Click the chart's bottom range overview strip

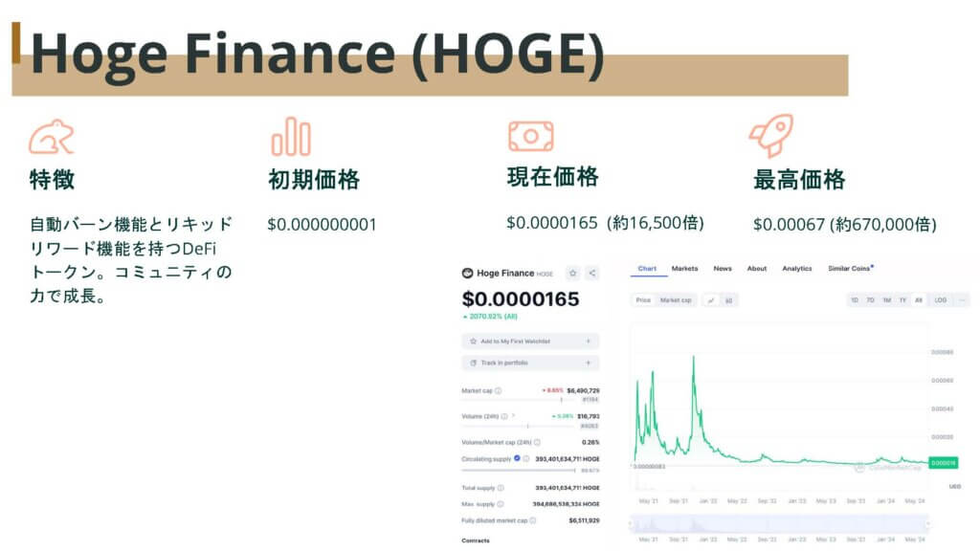[779, 524]
